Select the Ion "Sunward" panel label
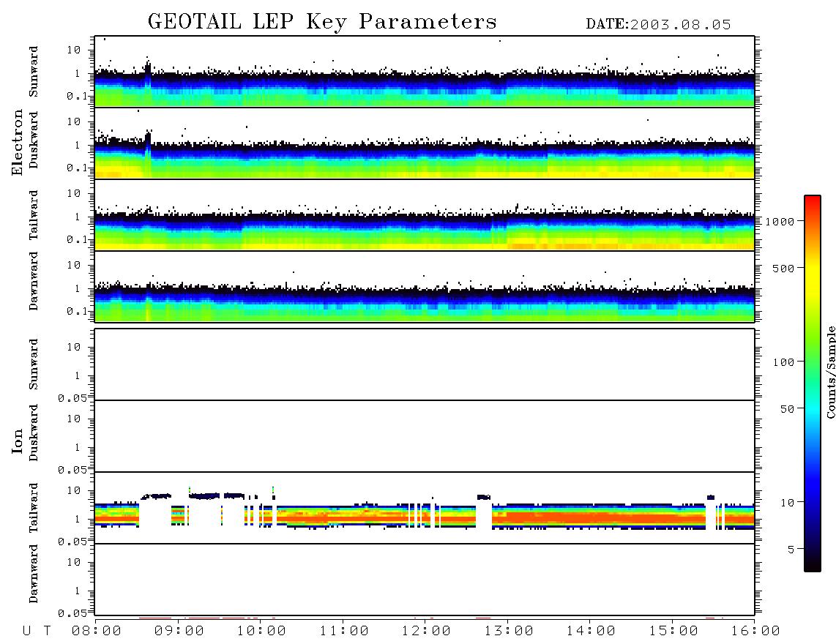 click(34, 364)
